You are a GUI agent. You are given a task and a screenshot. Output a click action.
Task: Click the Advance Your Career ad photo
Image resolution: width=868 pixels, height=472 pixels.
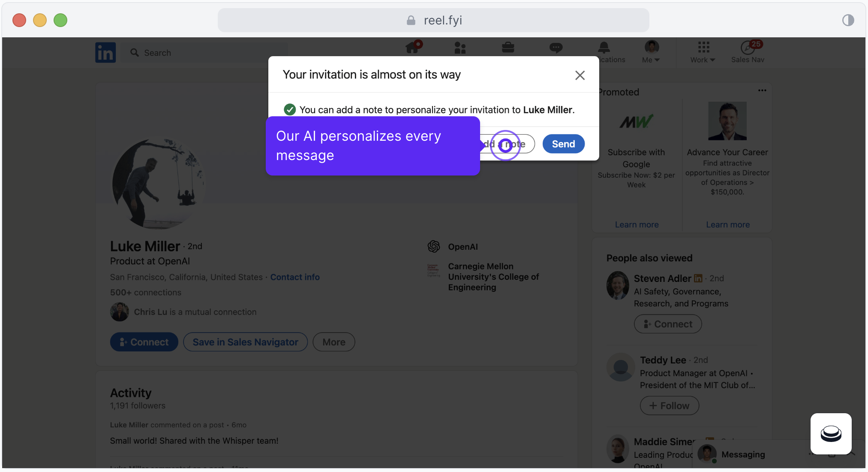coord(727,121)
